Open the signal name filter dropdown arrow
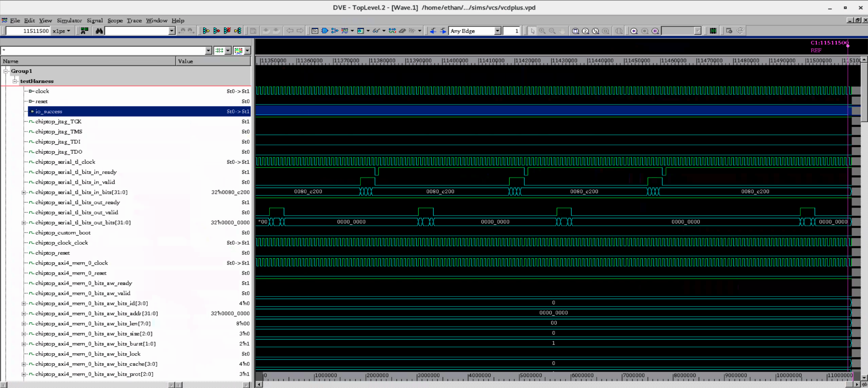Screen dimensions: 868x388 tap(208, 50)
